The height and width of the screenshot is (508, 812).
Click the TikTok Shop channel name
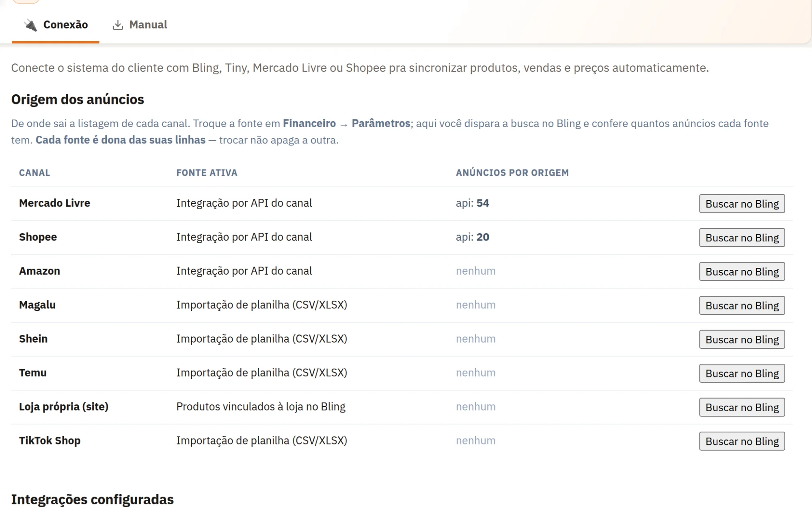(x=50, y=441)
